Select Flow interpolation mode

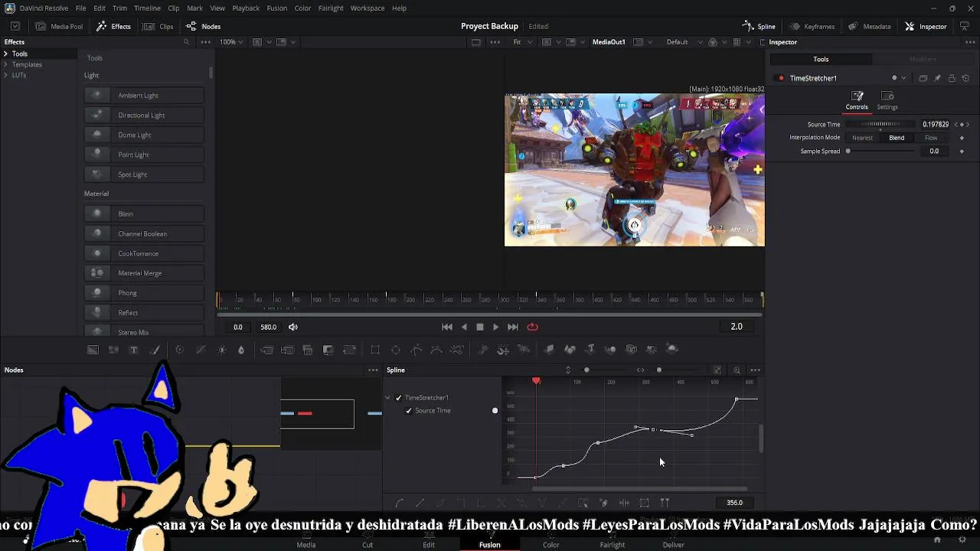(931, 138)
